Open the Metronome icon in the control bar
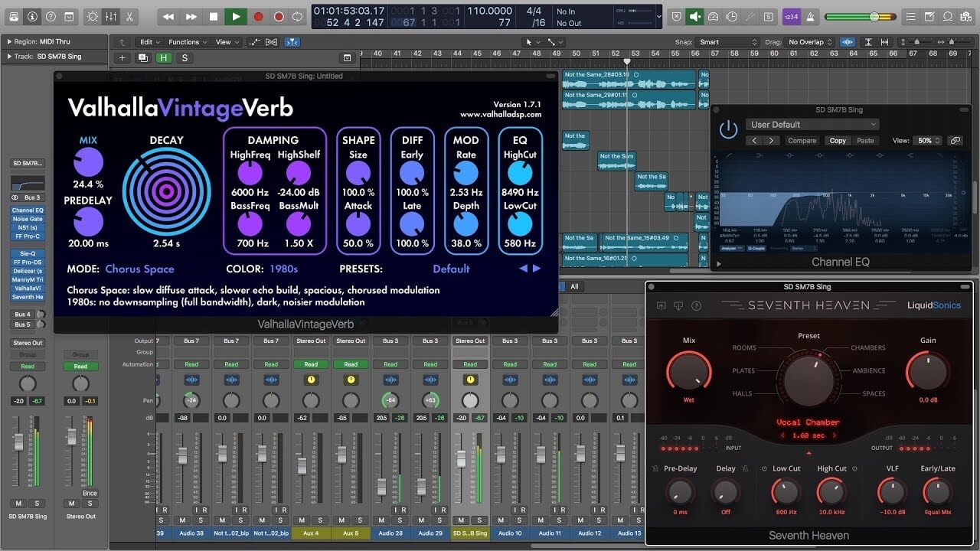Viewport: 980px width, 551px height. 93,16
